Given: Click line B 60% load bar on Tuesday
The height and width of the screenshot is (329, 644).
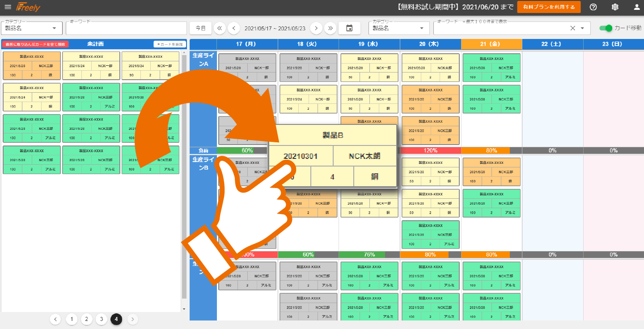Looking at the screenshot, I should point(308,254).
